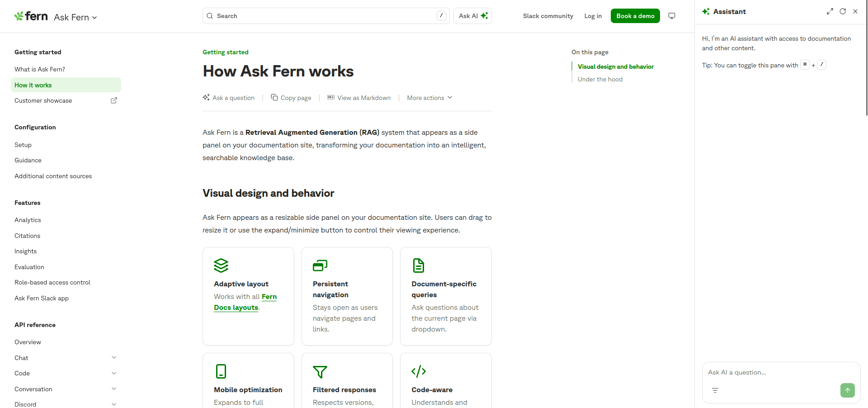The height and width of the screenshot is (408, 868).
Task: Send the question with the green arrow button
Action: [x=848, y=390]
